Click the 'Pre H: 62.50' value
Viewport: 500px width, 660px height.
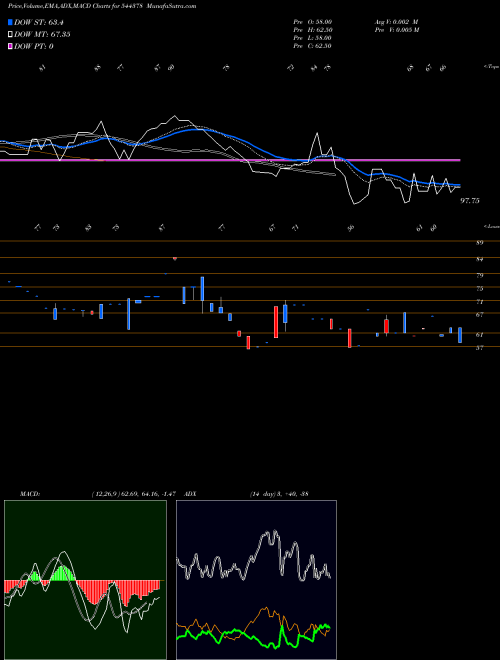[312, 30]
